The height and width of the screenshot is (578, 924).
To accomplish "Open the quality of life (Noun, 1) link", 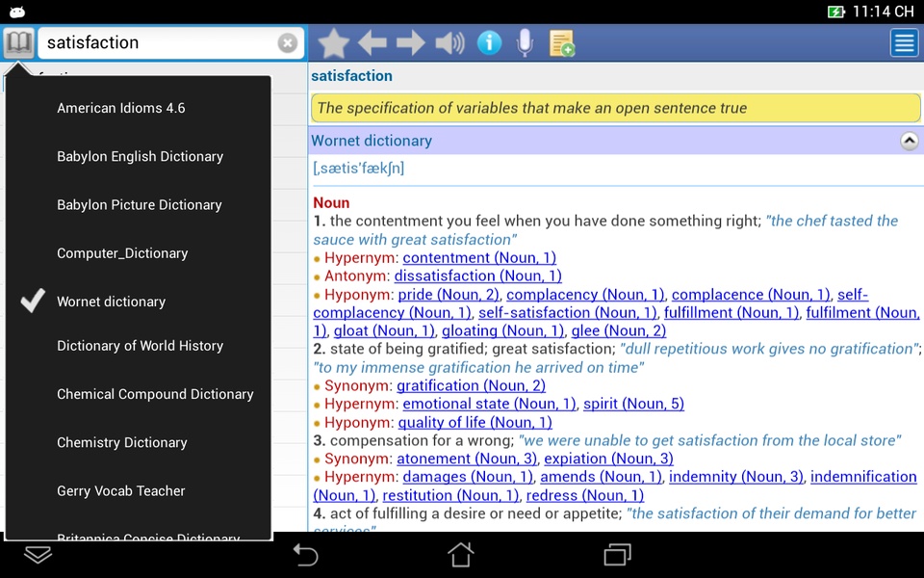I will 475,422.
